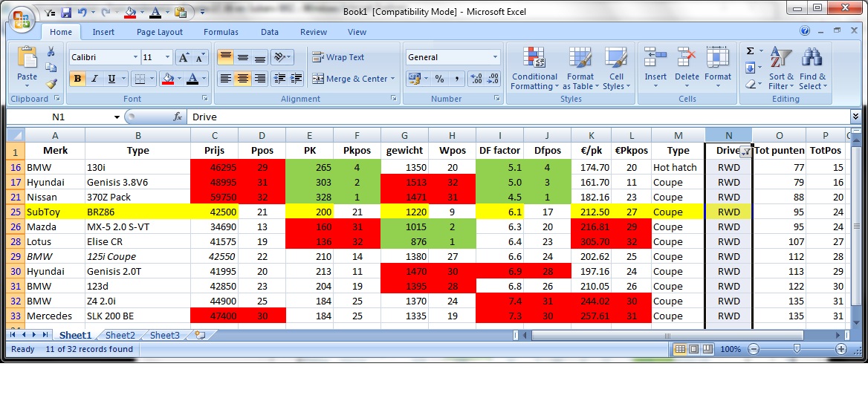868x401 pixels.
Task: Open Format as Table gallery
Action: [580, 69]
